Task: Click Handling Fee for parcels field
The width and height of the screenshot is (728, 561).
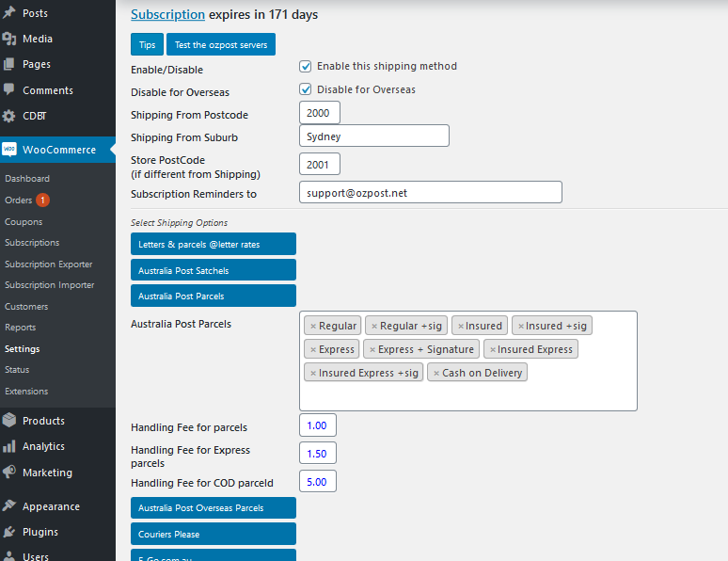Action: [318, 425]
